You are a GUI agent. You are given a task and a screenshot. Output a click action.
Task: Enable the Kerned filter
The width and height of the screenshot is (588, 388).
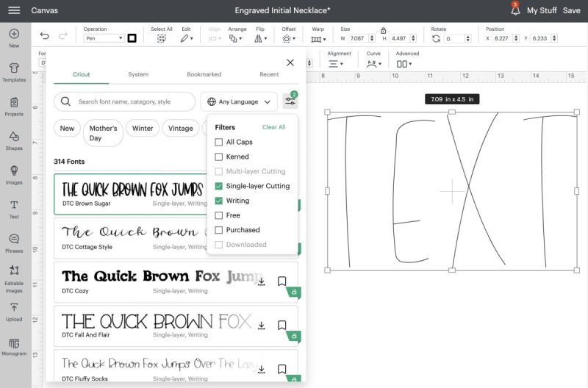coord(218,157)
